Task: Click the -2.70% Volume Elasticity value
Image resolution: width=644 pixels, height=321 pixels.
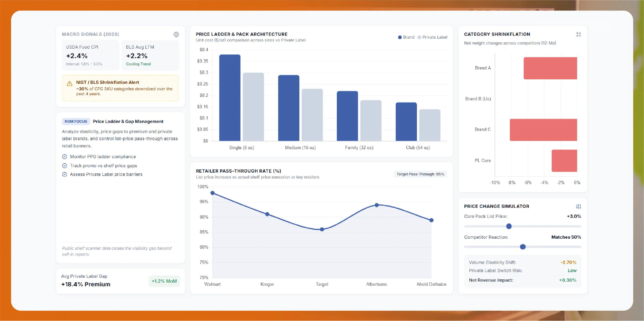Action: [x=568, y=262]
